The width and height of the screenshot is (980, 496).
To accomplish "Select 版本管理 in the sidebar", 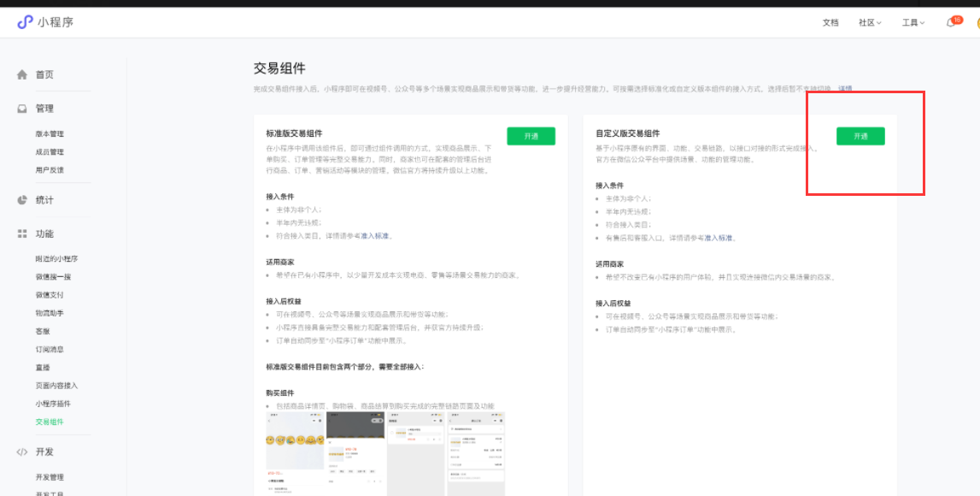I will pyautogui.click(x=50, y=134).
